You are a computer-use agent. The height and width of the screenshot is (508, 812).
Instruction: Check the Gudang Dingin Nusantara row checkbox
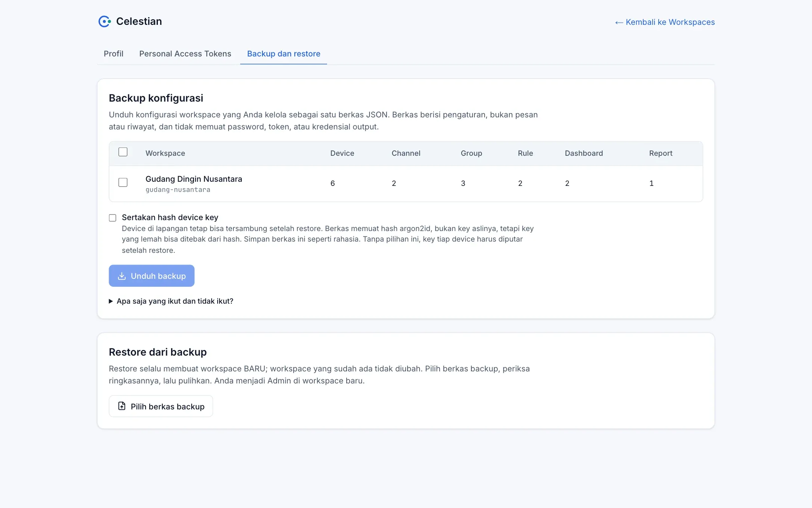[123, 183]
